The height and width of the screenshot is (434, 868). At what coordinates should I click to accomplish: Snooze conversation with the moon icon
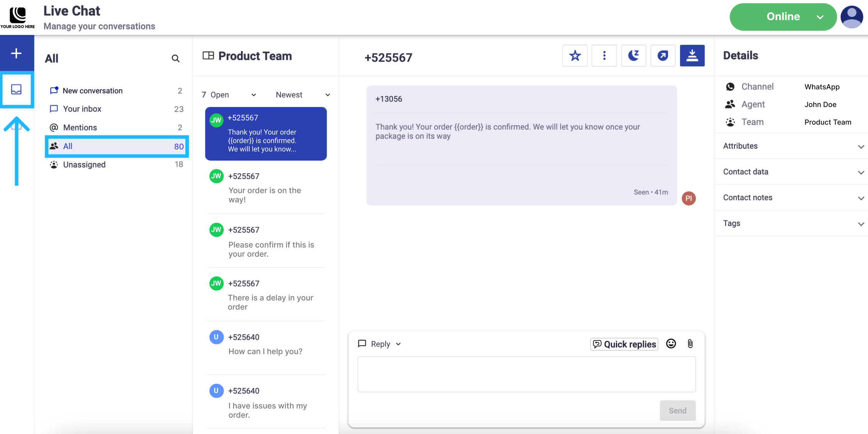(x=633, y=56)
